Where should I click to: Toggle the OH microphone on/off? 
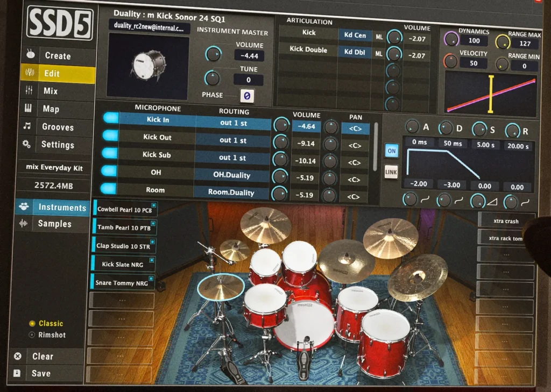(109, 170)
